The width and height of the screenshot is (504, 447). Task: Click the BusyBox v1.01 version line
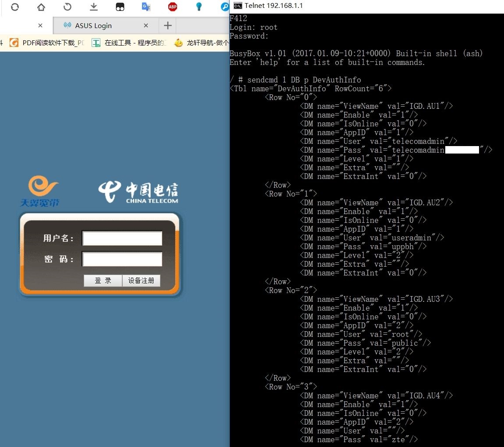[356, 54]
